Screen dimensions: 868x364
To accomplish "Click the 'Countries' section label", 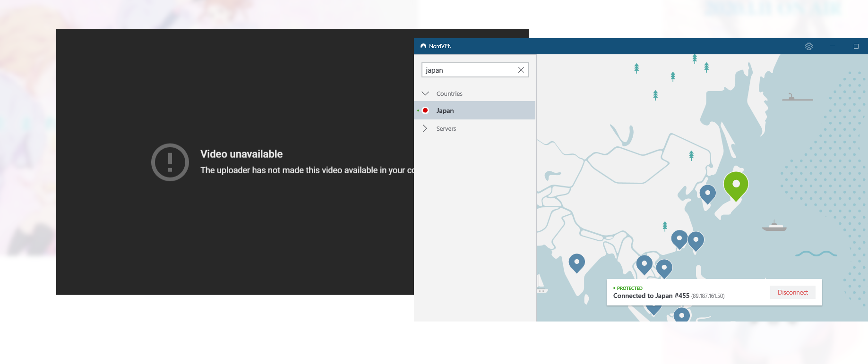I will point(449,93).
